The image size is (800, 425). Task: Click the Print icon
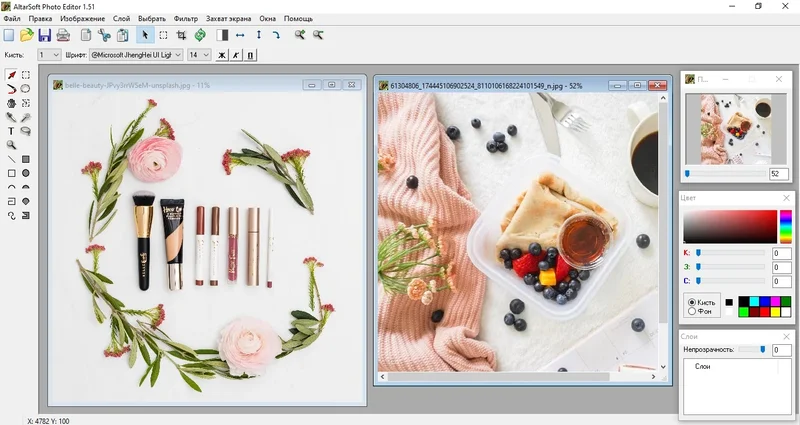click(x=62, y=35)
